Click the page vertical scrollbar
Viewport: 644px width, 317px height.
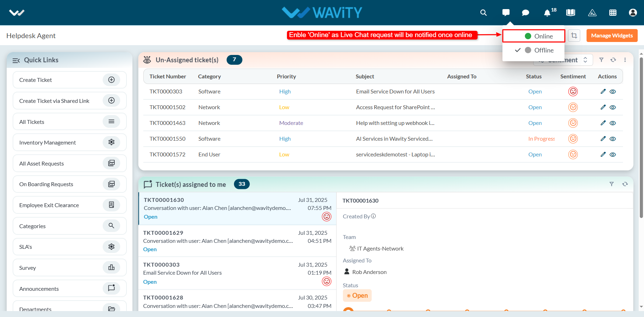click(x=641, y=138)
